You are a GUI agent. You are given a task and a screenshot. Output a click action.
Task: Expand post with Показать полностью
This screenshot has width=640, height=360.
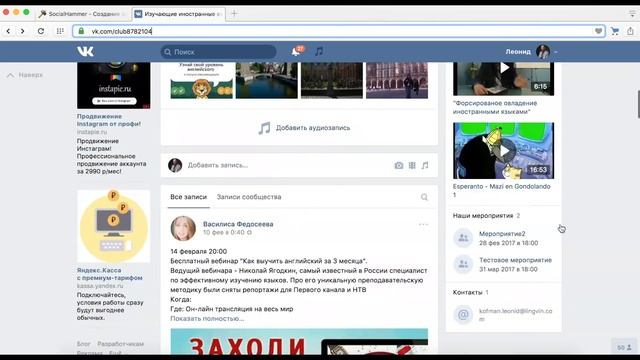click(207, 319)
